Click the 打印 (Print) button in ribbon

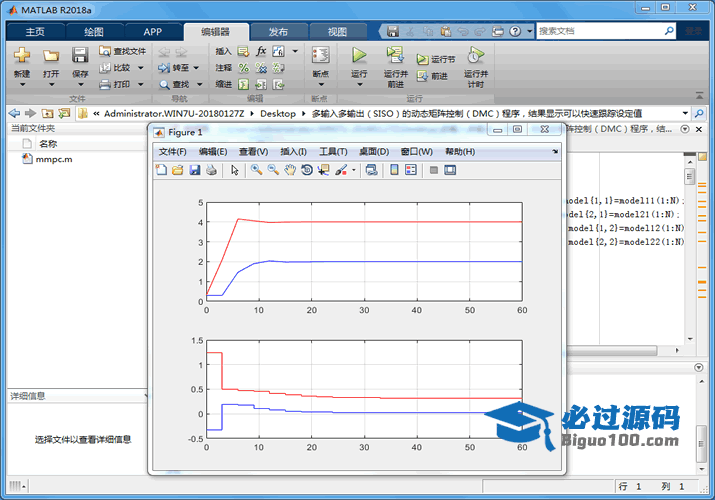[x=116, y=84]
